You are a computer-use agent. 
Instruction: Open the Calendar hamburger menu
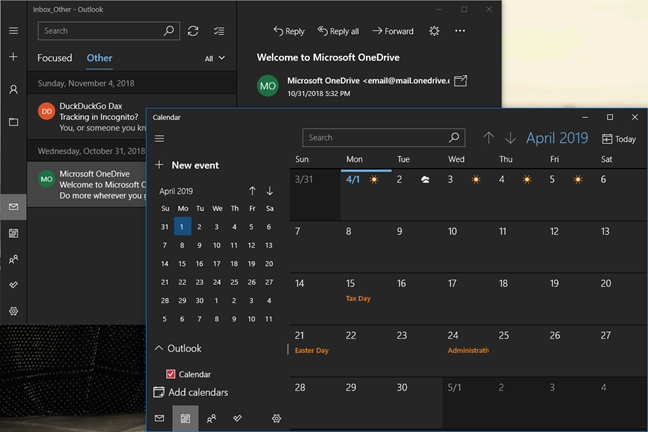click(160, 138)
